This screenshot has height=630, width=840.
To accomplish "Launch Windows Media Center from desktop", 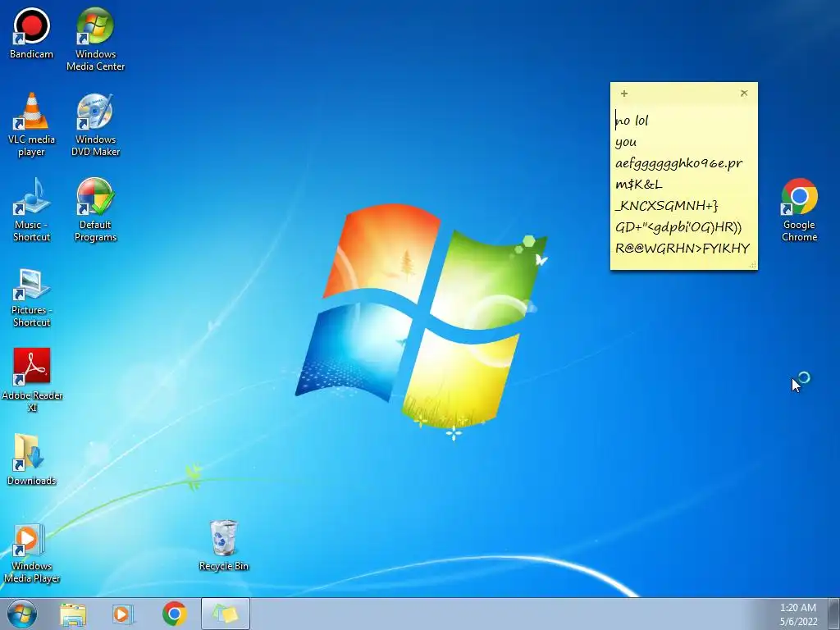I will tap(95, 39).
